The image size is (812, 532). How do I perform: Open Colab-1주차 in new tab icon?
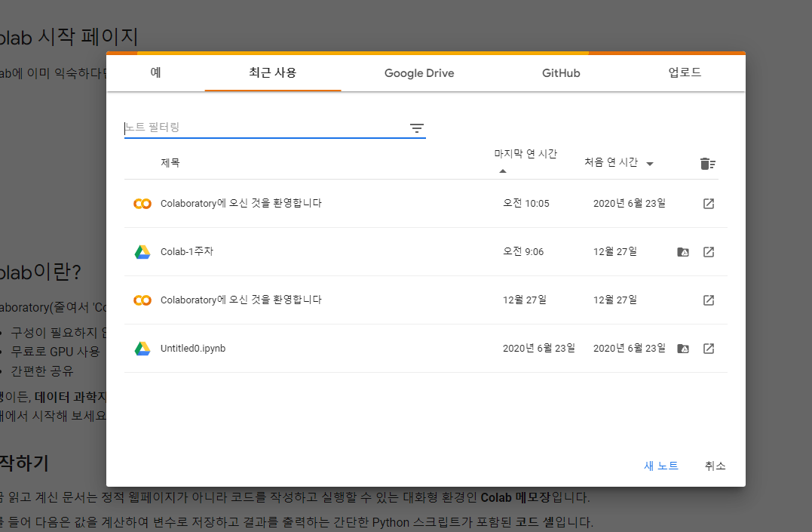click(x=709, y=252)
